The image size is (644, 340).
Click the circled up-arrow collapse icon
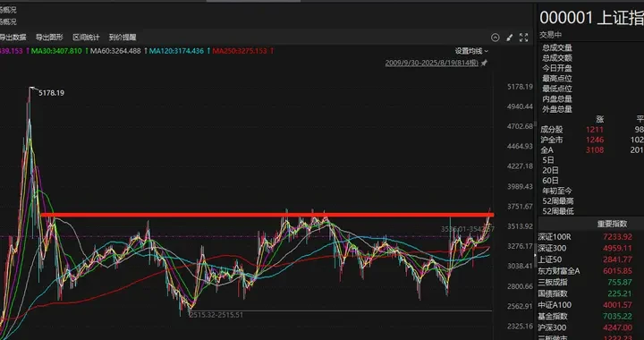496,38
